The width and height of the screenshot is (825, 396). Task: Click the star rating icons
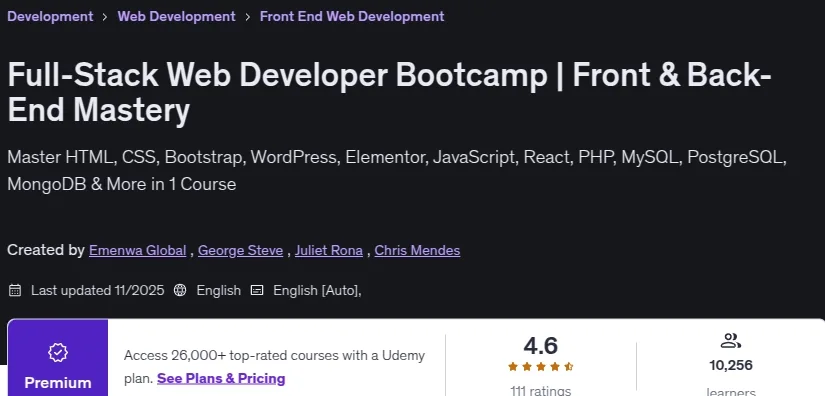click(x=540, y=367)
